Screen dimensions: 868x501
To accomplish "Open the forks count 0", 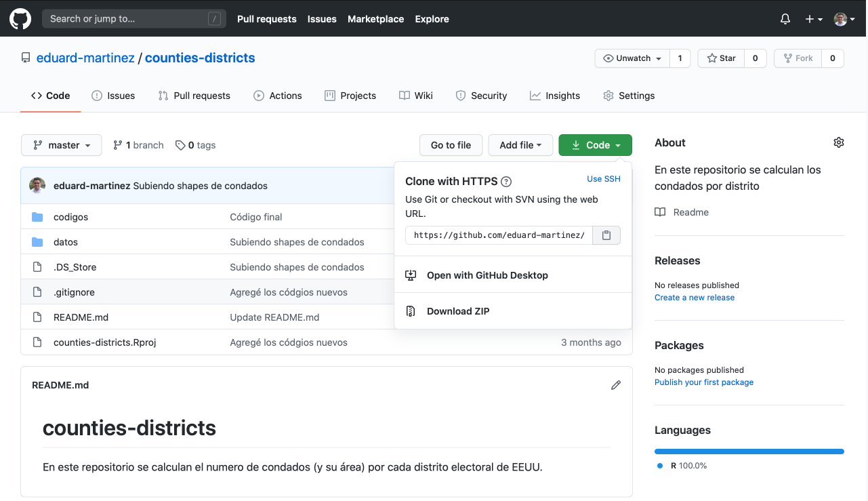I will (833, 58).
